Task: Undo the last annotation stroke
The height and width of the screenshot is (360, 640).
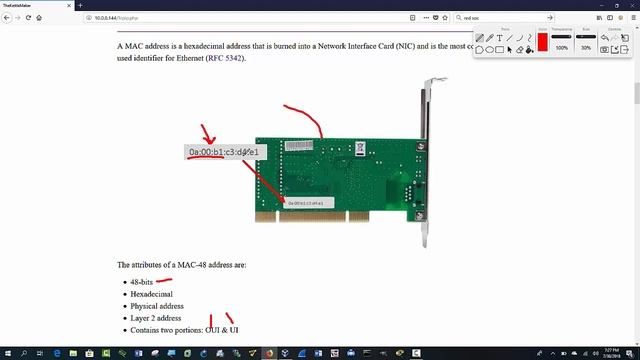Action: point(604,38)
